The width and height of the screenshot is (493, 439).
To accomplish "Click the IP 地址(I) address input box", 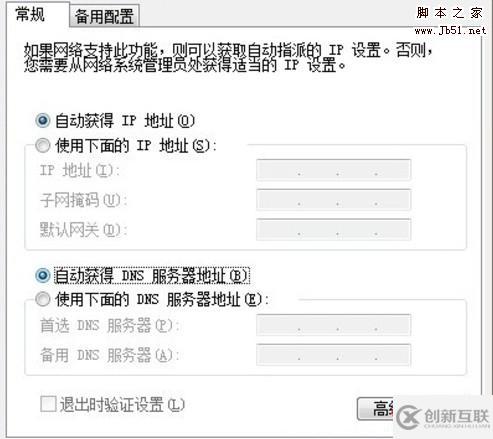I will 334,170.
